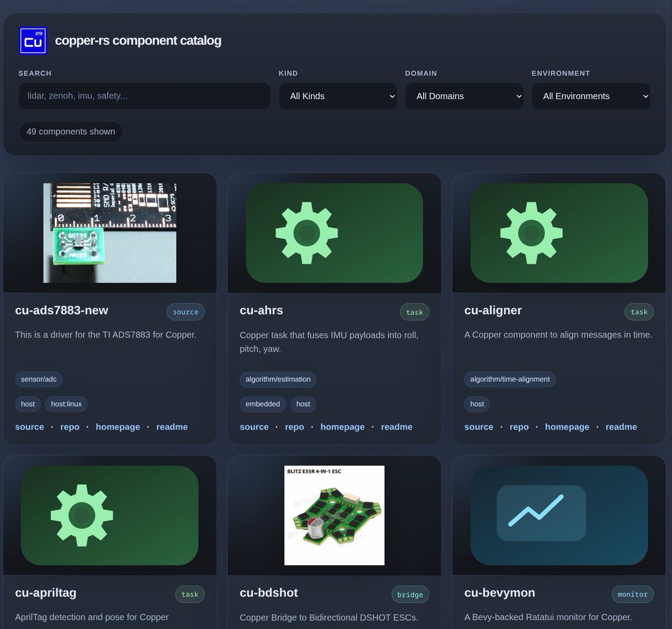Click the Bidirectional DSHOT ESCs description

[x=329, y=618]
